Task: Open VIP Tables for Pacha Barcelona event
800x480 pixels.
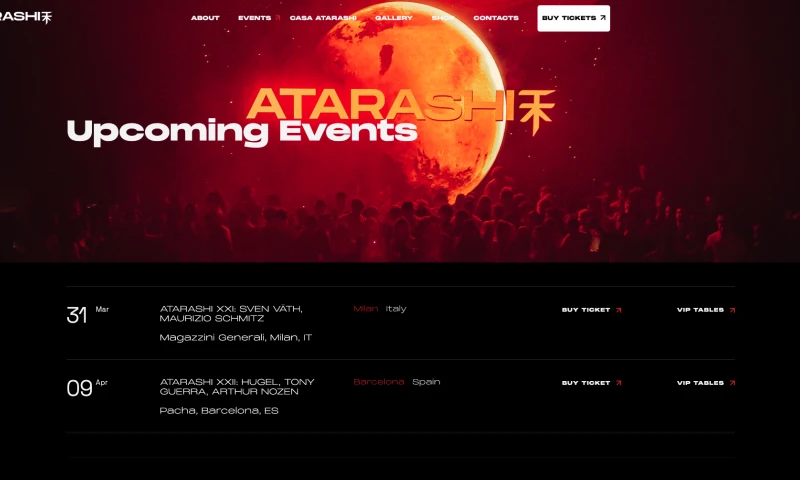Action: (x=706, y=383)
